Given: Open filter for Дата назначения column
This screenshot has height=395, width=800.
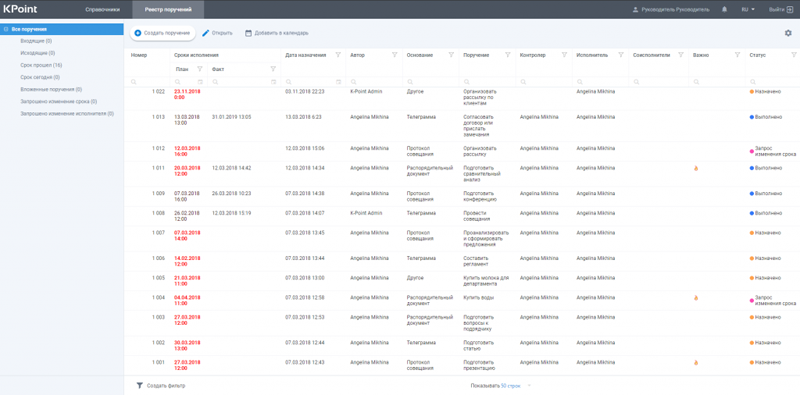Looking at the screenshot, I should click(338, 55).
